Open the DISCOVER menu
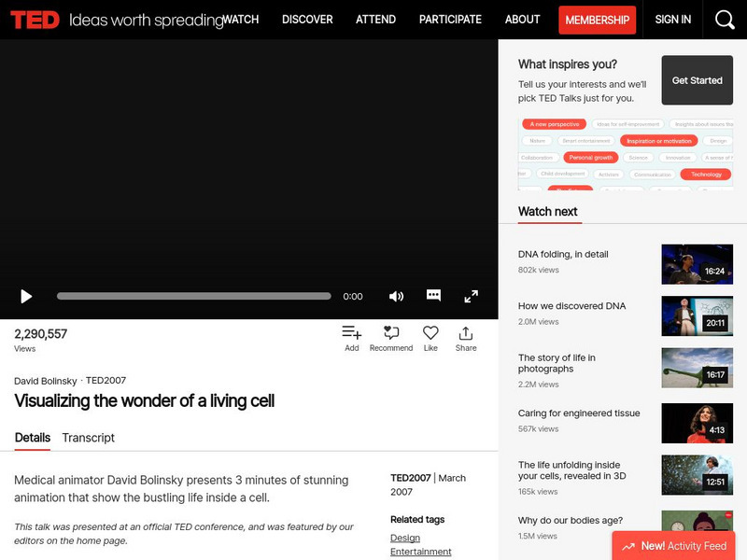This screenshot has width=747, height=560. [307, 19]
